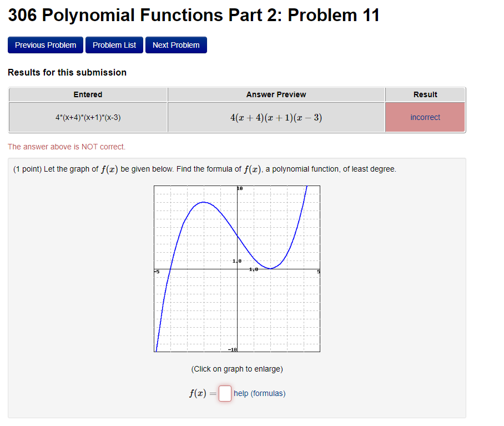504x426 pixels.
Task: Select the Answer Preview column header
Action: point(276,94)
